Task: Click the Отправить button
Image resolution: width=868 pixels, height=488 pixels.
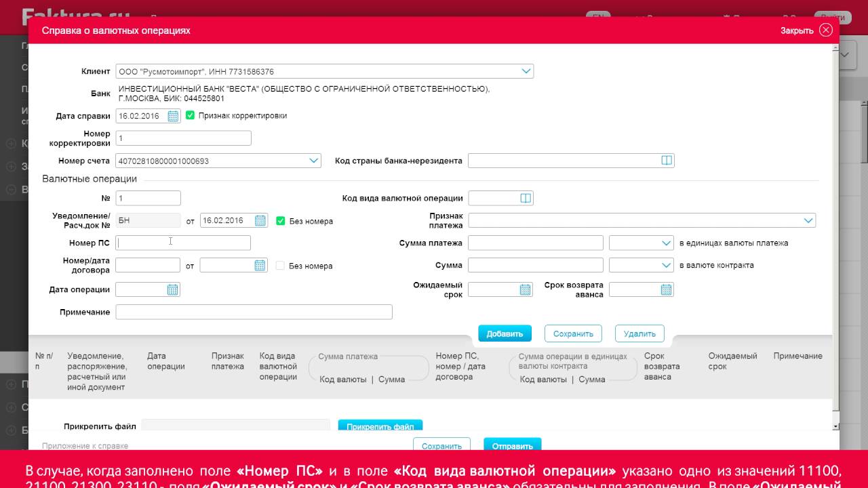Action: [513, 445]
